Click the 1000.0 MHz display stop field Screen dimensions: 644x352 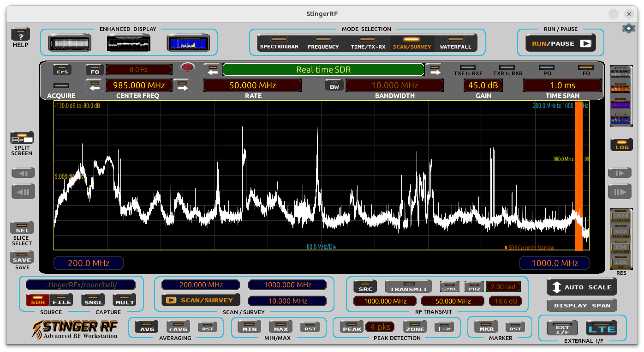555,263
